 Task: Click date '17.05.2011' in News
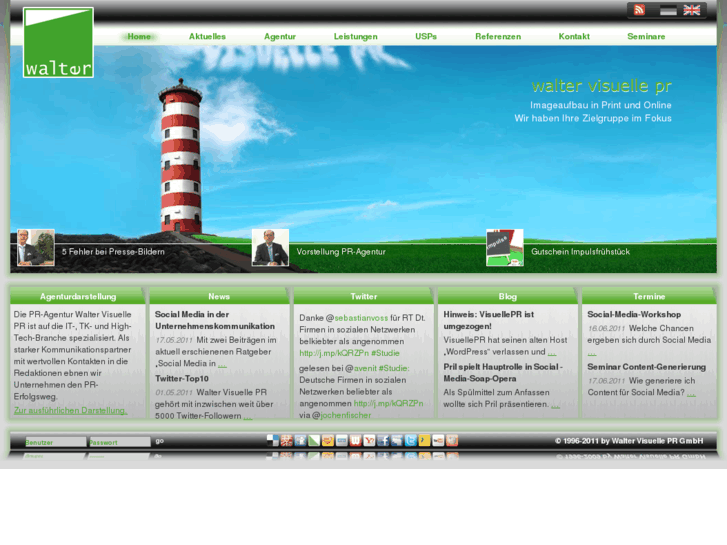pyautogui.click(x=174, y=340)
